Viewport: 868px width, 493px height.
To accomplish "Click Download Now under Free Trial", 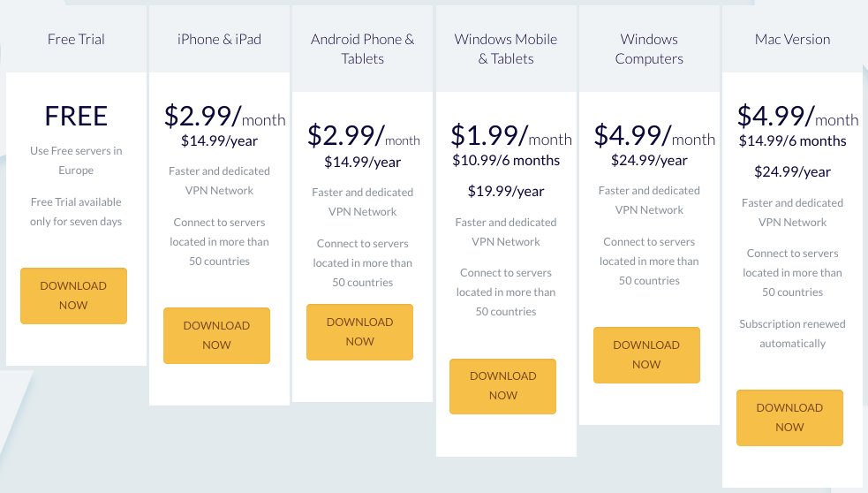I will 73,296.
